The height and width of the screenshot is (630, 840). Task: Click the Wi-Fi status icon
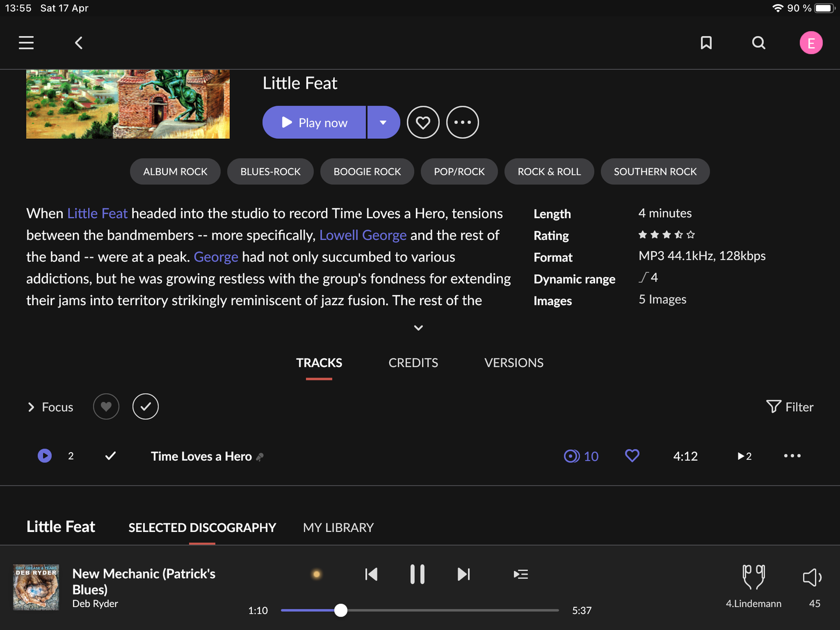point(778,8)
